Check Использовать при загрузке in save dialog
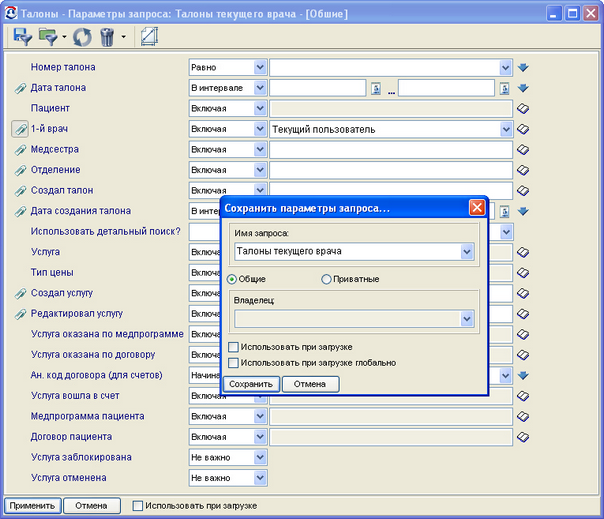This screenshot has height=519, width=604. click(233, 347)
